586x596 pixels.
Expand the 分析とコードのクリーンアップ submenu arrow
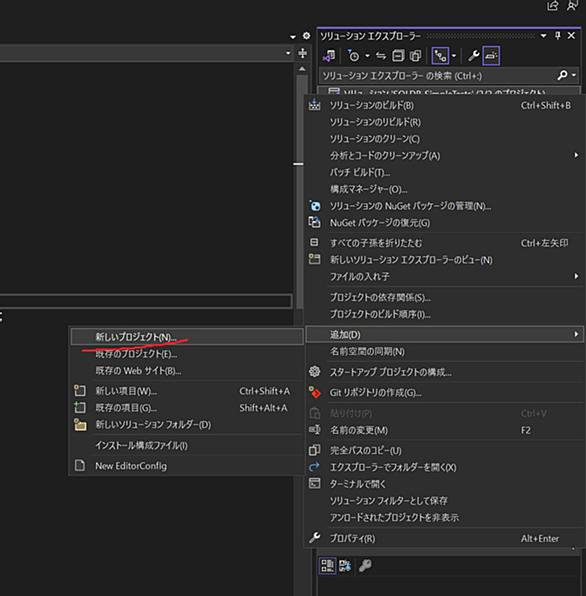click(576, 155)
